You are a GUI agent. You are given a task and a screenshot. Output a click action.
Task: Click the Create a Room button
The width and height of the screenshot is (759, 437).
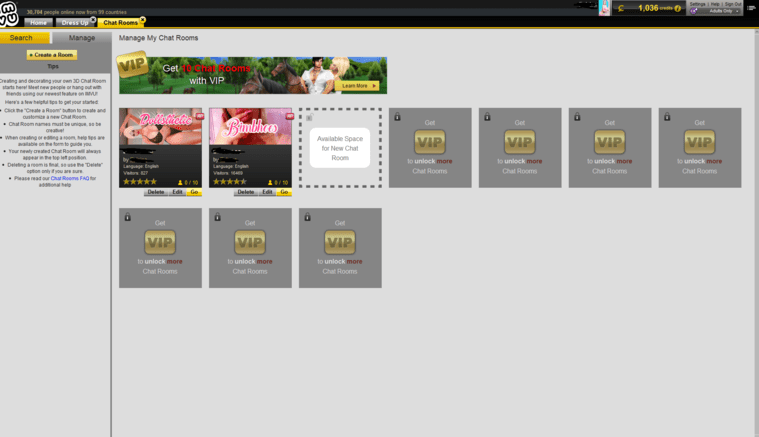[x=52, y=55]
